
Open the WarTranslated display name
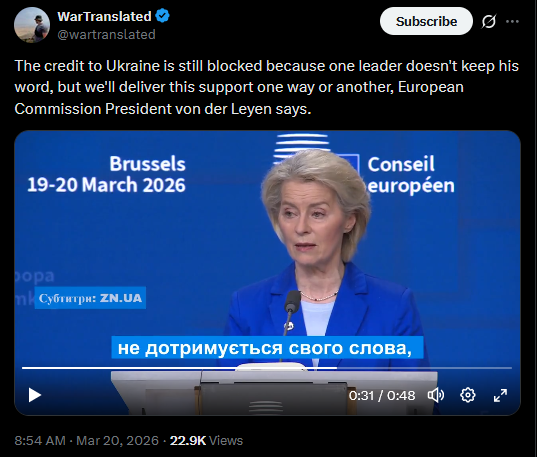tap(104, 16)
